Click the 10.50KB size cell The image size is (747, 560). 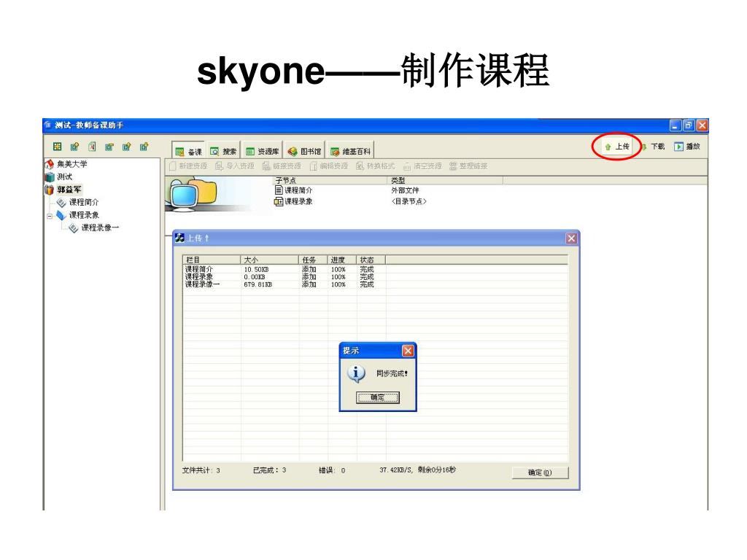pyautogui.click(x=256, y=270)
